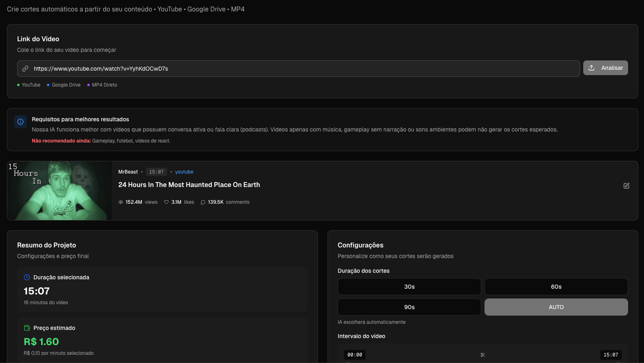Image resolution: width=644 pixels, height=363 pixels.
Task: Click the 00:00 interval start time
Action: coord(354,355)
